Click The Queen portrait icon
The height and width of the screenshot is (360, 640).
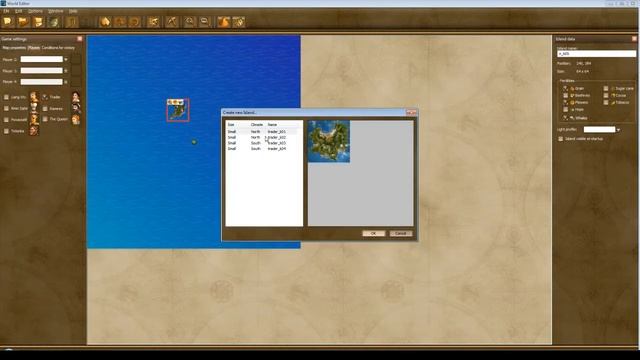pos(76,120)
